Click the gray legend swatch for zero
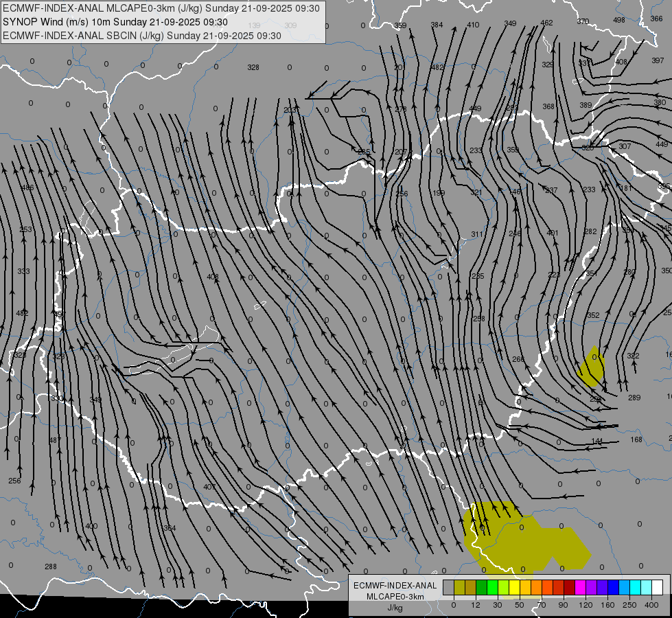Viewport: 672px width, 618px height. [448, 587]
